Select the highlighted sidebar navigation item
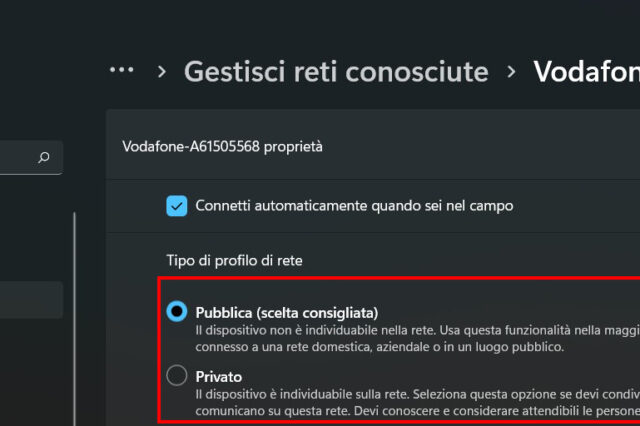The height and width of the screenshot is (426, 640). (x=31, y=300)
